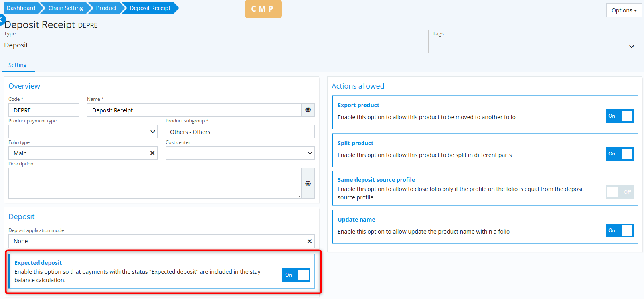
Task: Open the Product payment type dropdown
Action: 83,132
